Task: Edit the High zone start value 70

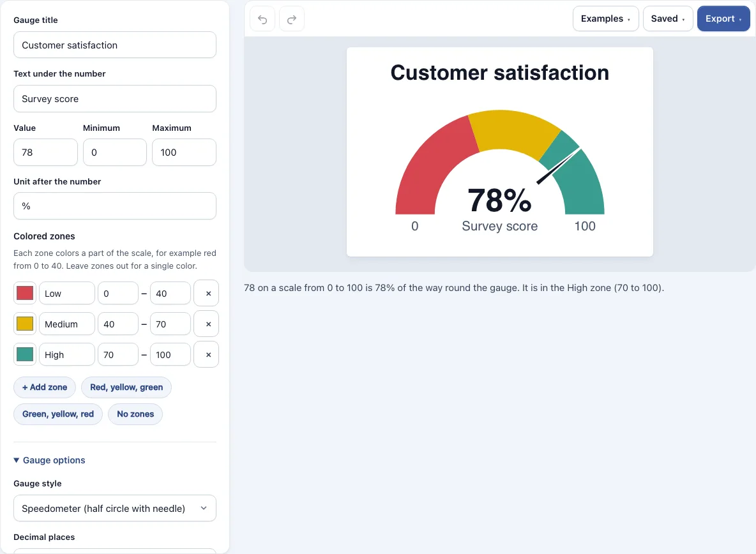Action: (118, 355)
